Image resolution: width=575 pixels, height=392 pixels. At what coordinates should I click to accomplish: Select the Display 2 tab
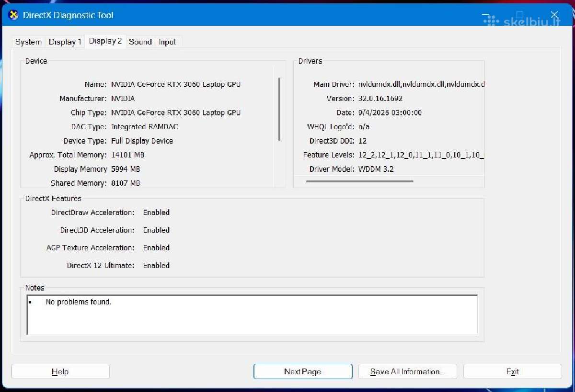[x=105, y=41]
